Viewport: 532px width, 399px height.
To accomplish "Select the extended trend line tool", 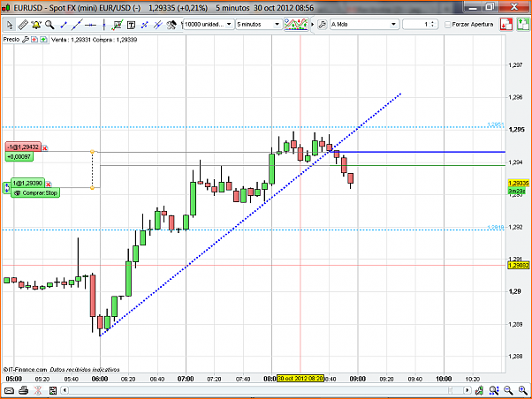I will [x=77, y=25].
